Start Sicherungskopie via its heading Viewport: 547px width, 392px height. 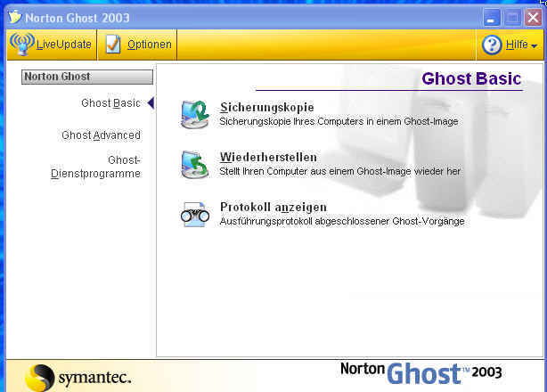(x=267, y=108)
